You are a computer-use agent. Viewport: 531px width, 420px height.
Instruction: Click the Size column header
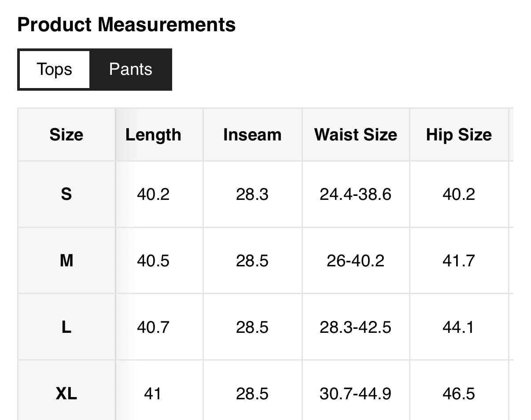point(66,135)
